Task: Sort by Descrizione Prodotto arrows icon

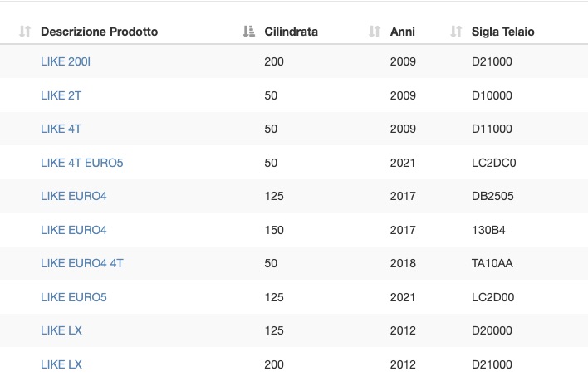Action: click(x=25, y=32)
